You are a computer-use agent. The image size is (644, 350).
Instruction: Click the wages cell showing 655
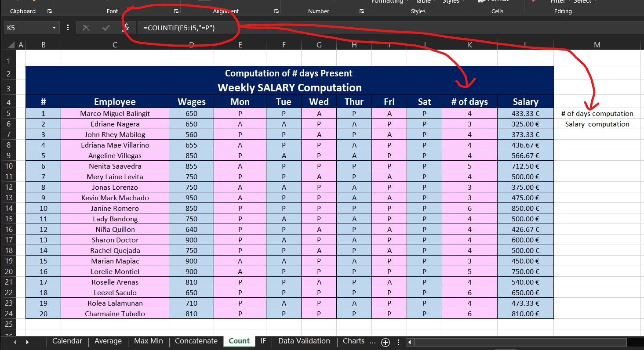(191, 145)
